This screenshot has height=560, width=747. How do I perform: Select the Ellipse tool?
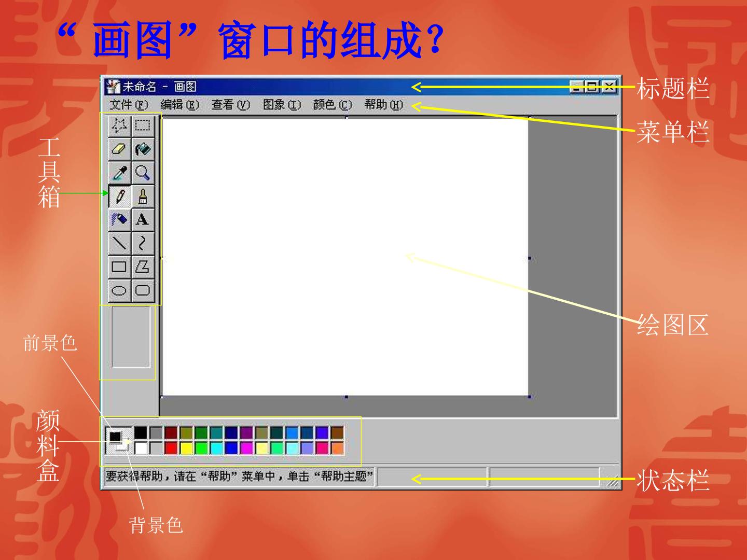coord(119,290)
